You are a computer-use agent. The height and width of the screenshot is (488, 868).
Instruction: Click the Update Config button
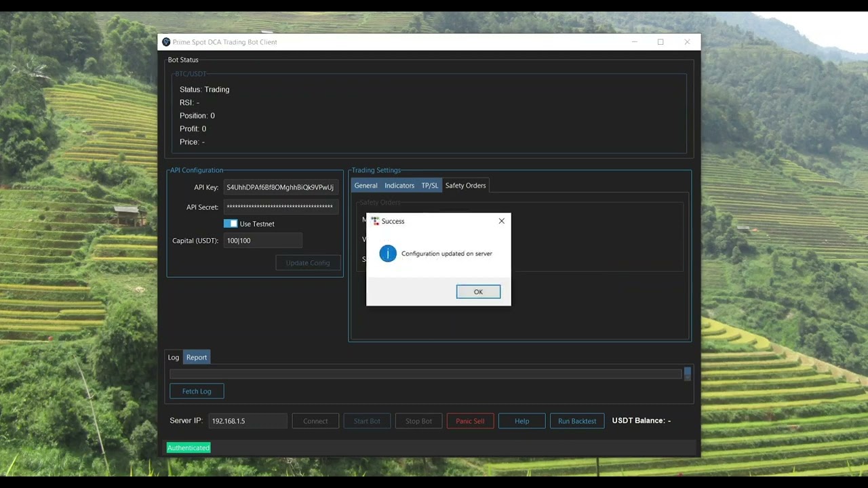pos(308,263)
